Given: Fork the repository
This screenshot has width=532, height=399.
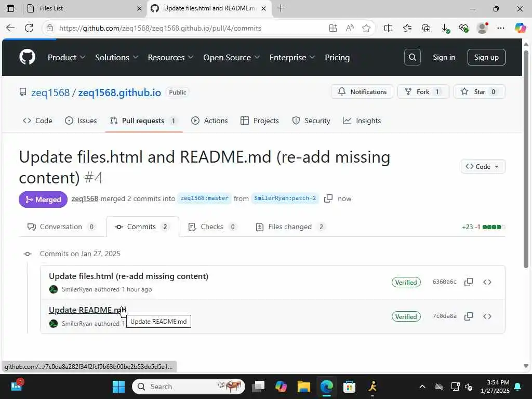Looking at the screenshot, I should (x=423, y=91).
